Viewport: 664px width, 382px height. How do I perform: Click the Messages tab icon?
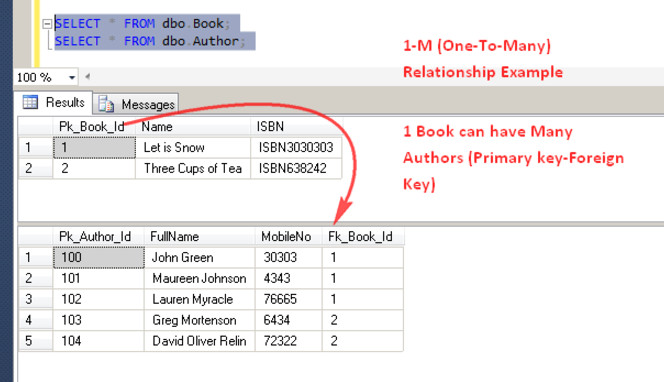(106, 104)
